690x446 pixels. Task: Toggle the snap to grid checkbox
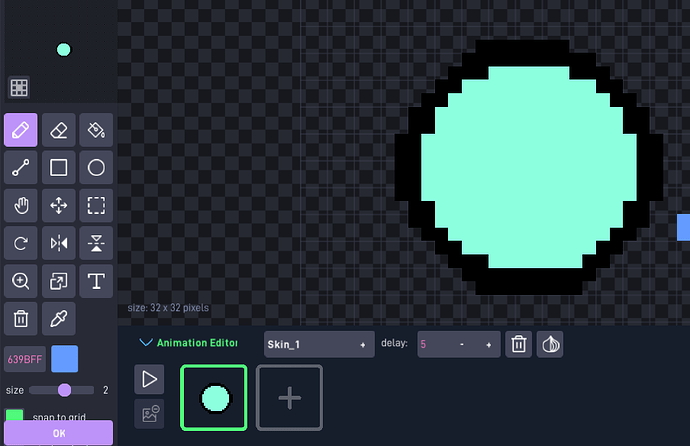tap(15, 415)
